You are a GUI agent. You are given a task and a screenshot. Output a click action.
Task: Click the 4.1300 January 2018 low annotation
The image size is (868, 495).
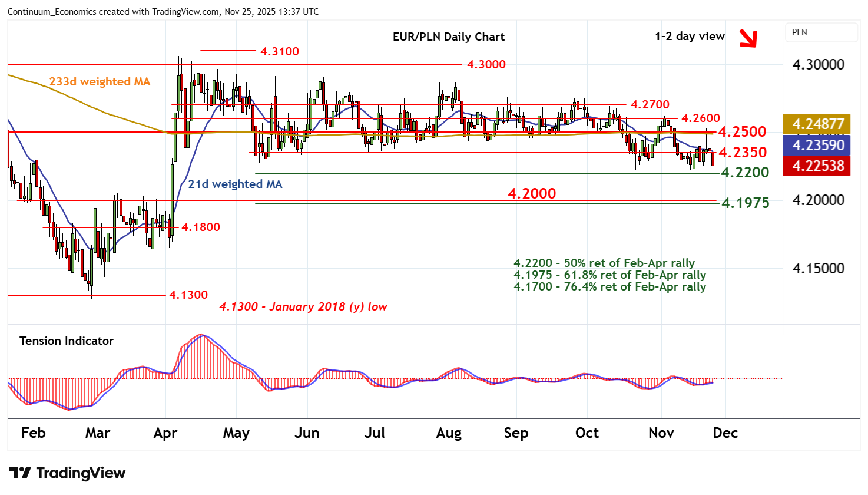[303, 307]
